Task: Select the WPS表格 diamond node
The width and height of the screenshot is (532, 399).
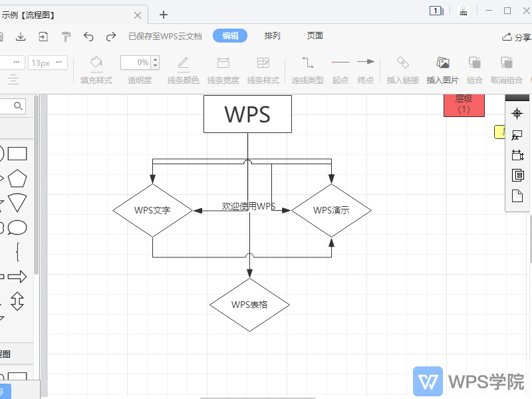Action: pos(250,305)
